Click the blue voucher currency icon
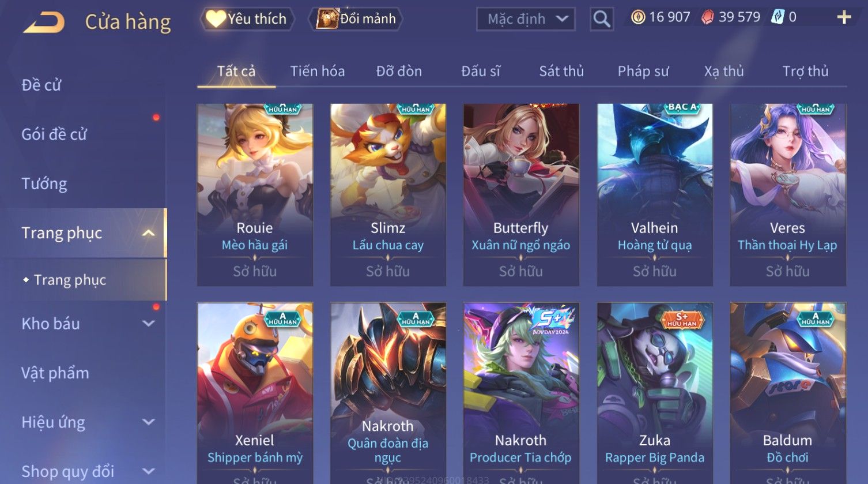 (778, 17)
